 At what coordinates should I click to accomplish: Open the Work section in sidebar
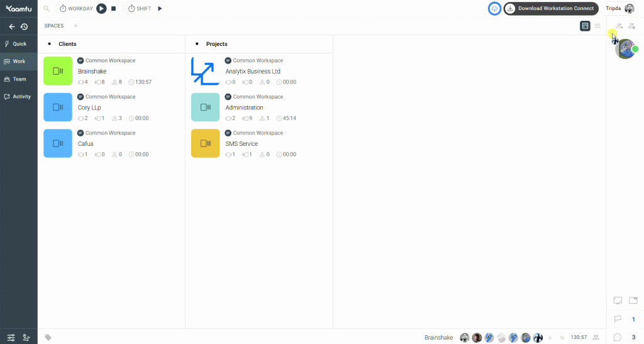click(19, 62)
